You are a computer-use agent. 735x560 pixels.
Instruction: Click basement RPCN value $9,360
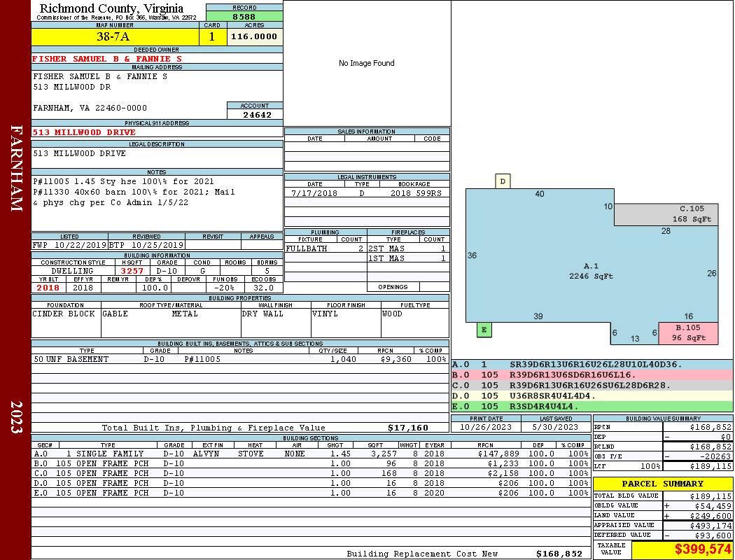coord(395,359)
